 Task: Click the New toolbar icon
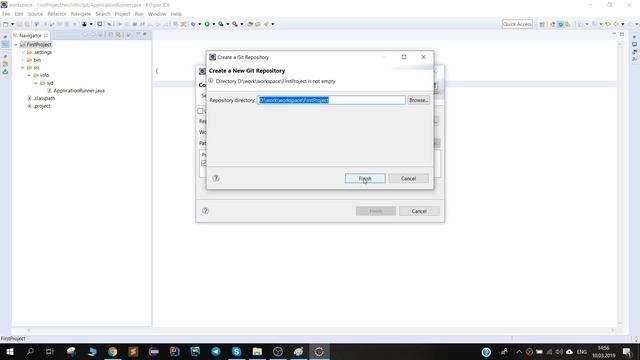coord(6,24)
